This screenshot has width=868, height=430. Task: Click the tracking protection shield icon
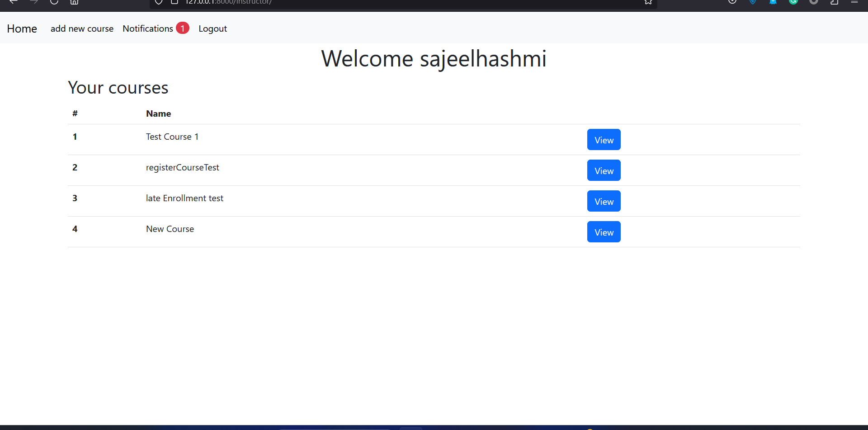point(159,2)
